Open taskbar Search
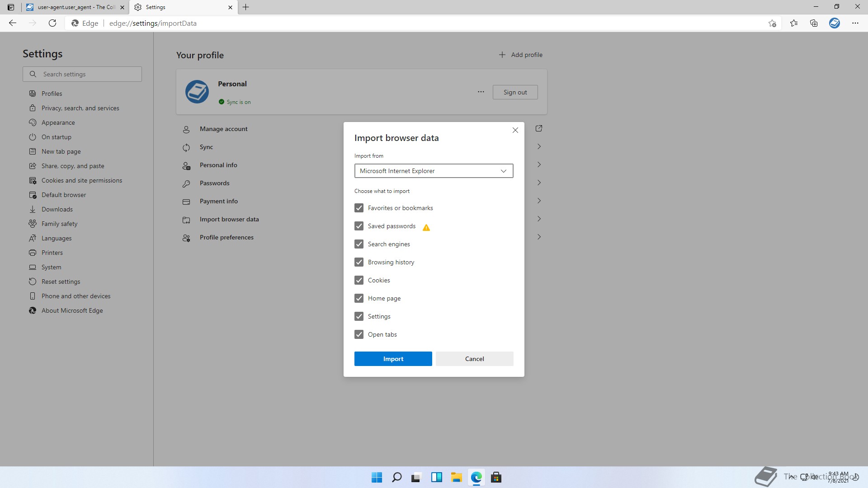This screenshot has height=488, width=868. click(x=396, y=478)
